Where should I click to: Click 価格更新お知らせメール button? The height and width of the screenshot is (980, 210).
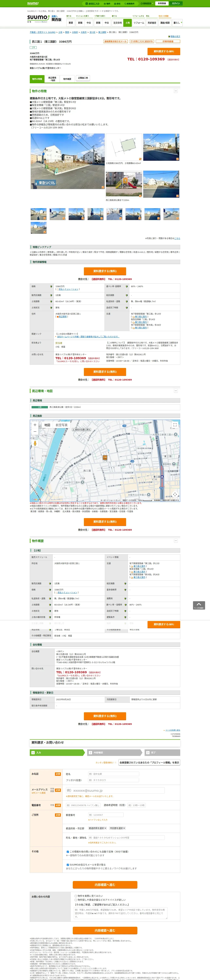tap(115, 41)
